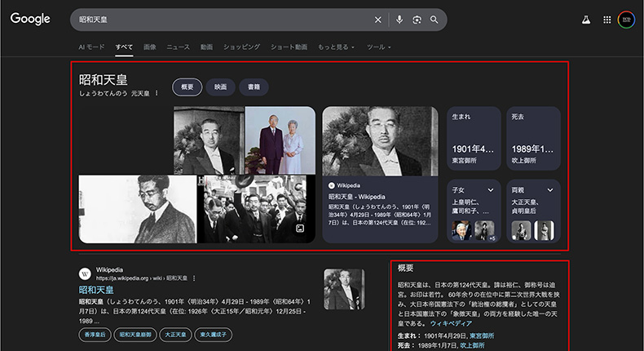Clear the search box text
This screenshot has width=644, height=351.
pyautogui.click(x=377, y=20)
